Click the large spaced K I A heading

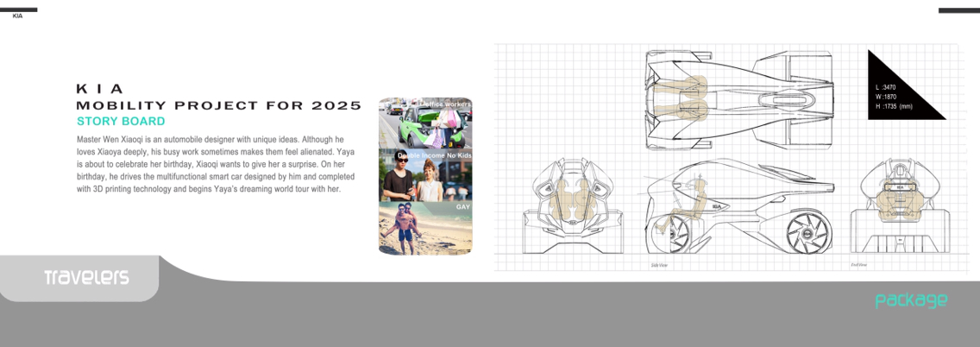tap(99, 89)
